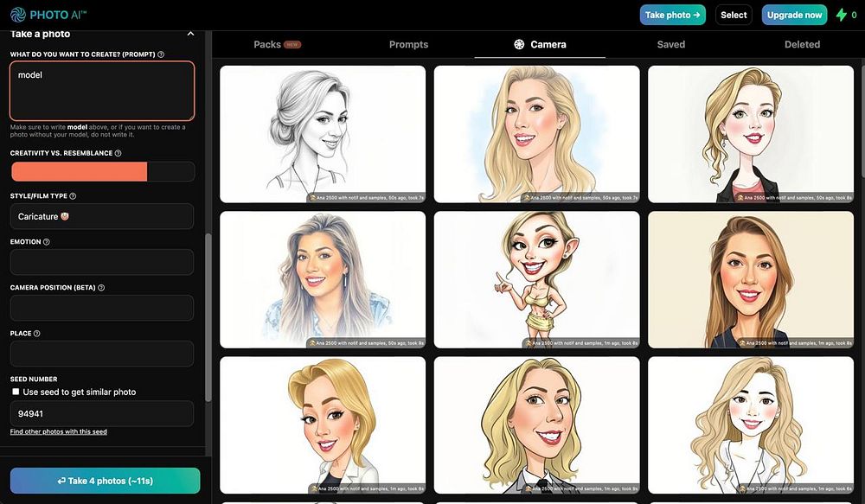Click the Upgrade now button
Image resolution: width=865 pixels, height=504 pixels.
pyautogui.click(x=794, y=15)
